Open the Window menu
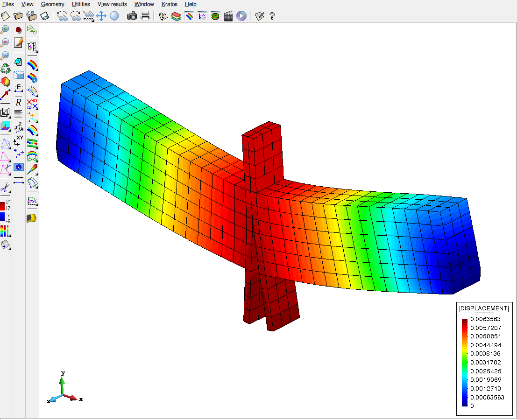This screenshot has height=420, width=517. [x=144, y=4]
